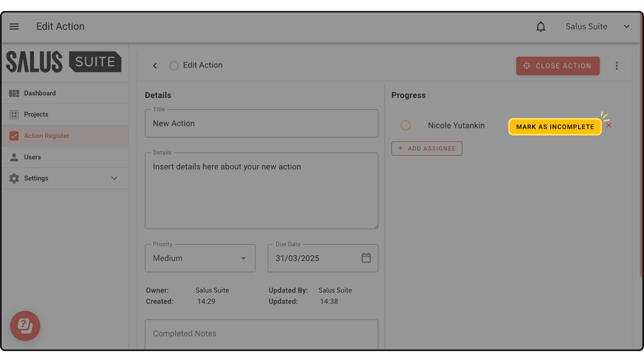Screen dimensions: 644x362
Task: Click Mark As Incomplete button
Action: (x=555, y=127)
